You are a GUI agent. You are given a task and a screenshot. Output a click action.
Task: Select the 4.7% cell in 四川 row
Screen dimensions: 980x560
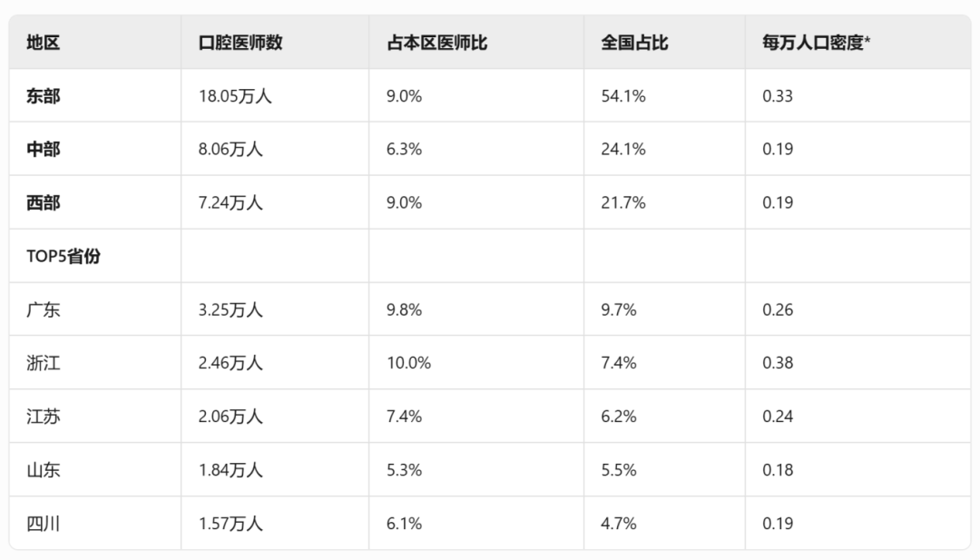(x=619, y=524)
